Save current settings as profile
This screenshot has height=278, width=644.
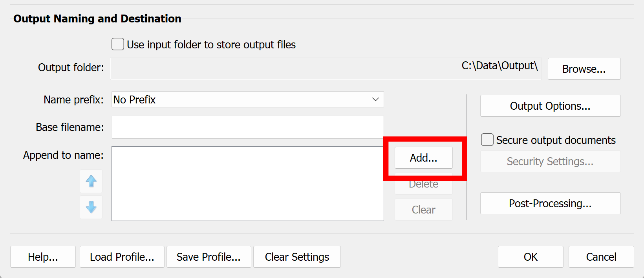click(x=209, y=257)
